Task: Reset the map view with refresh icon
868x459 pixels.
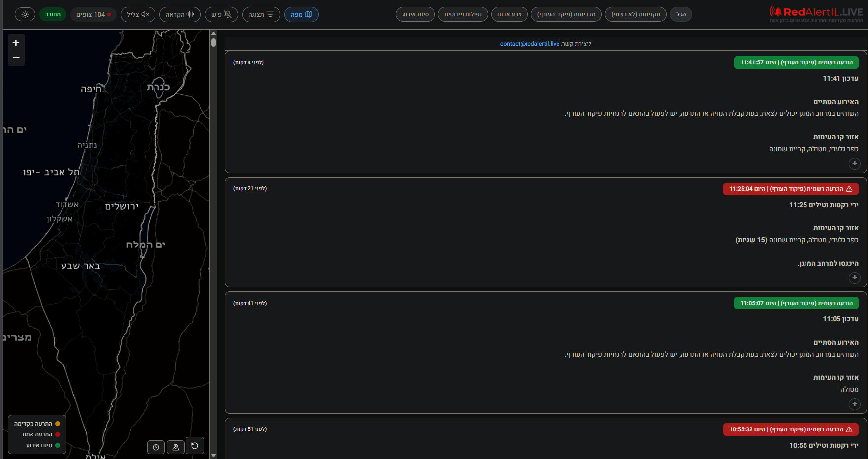Action: (195, 446)
